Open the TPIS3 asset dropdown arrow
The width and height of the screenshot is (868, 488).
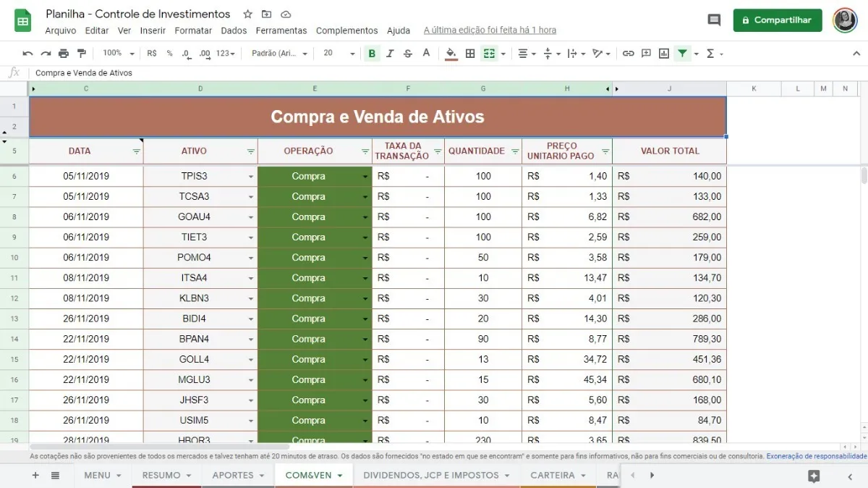(251, 177)
